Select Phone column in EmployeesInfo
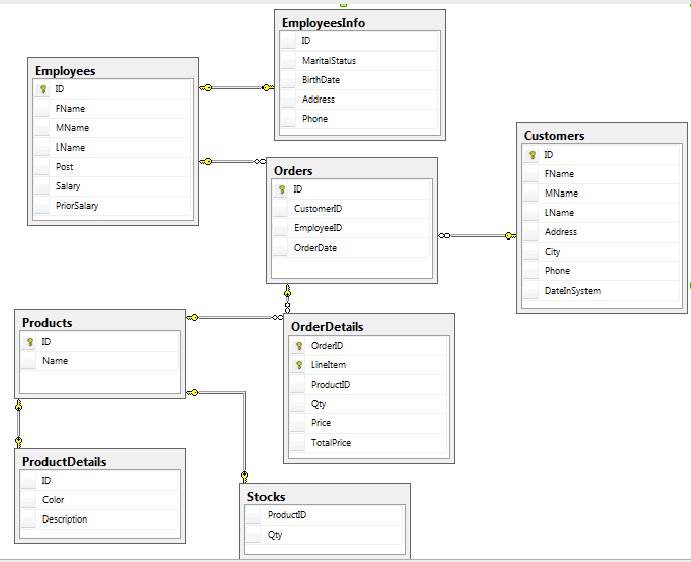 coord(359,119)
